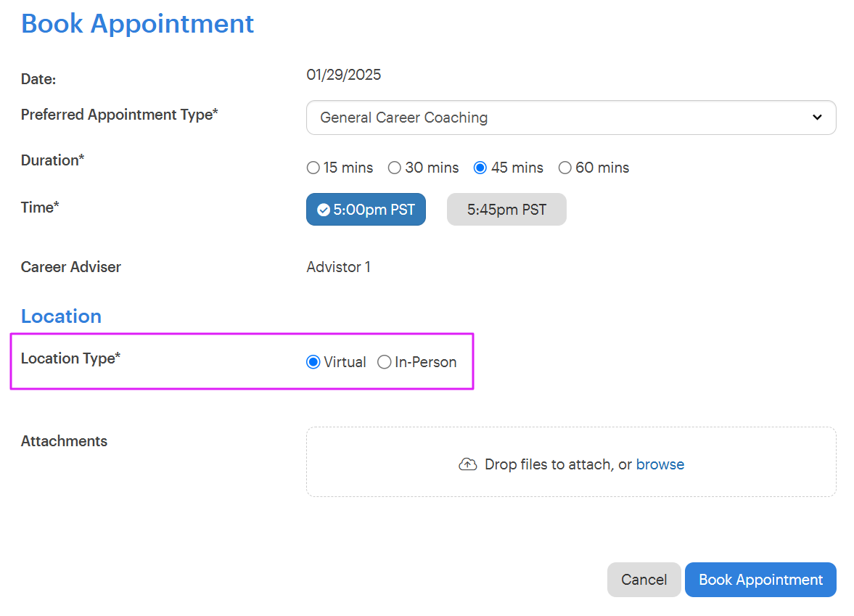Click the Location section heading
Viewport: 854px width, 616px height.
[61, 316]
